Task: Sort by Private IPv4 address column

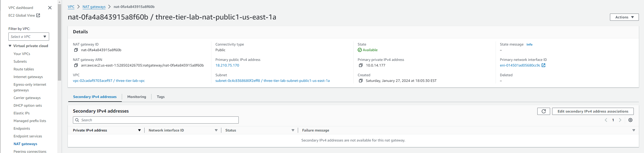Action: point(139,130)
